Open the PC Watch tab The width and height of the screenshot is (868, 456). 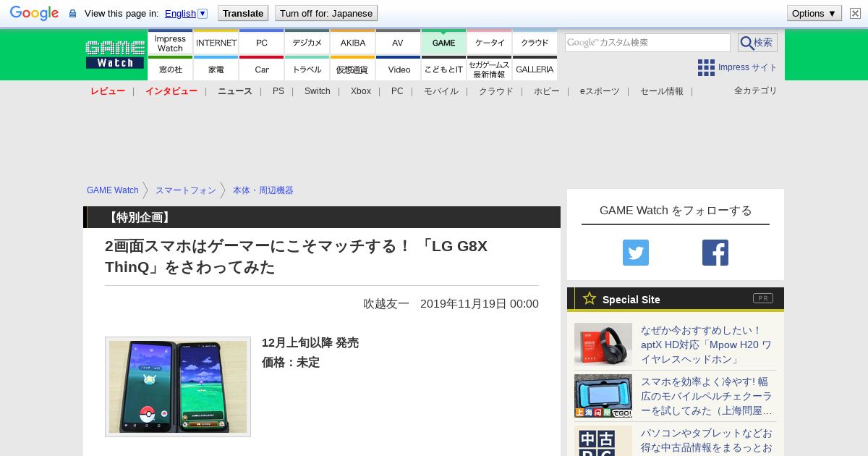click(261, 43)
